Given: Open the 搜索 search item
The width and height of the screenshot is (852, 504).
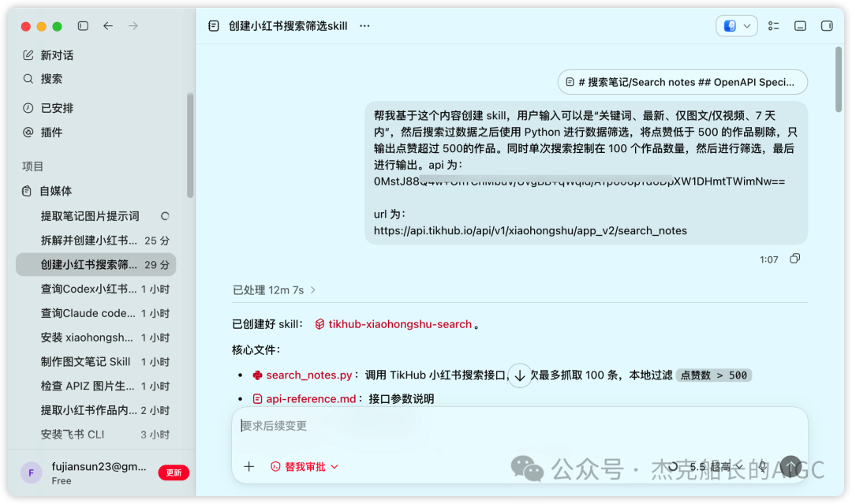Looking at the screenshot, I should click(43, 80).
